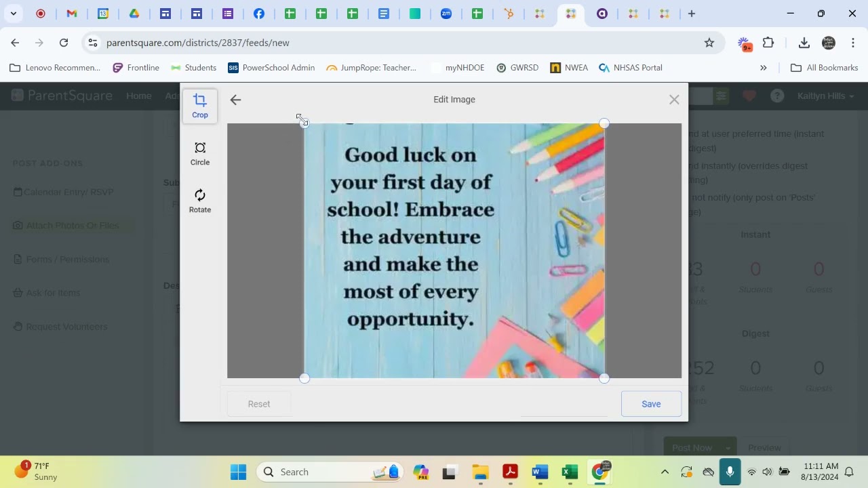The image size is (868, 488).
Task: Open the NHSAS Portal bookmark
Action: click(x=631, y=68)
